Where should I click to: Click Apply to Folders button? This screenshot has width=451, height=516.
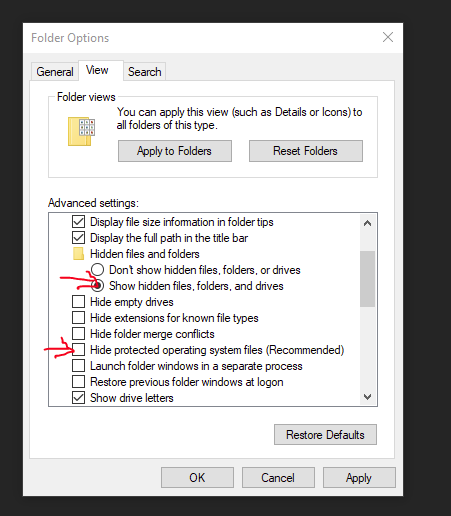tap(175, 151)
